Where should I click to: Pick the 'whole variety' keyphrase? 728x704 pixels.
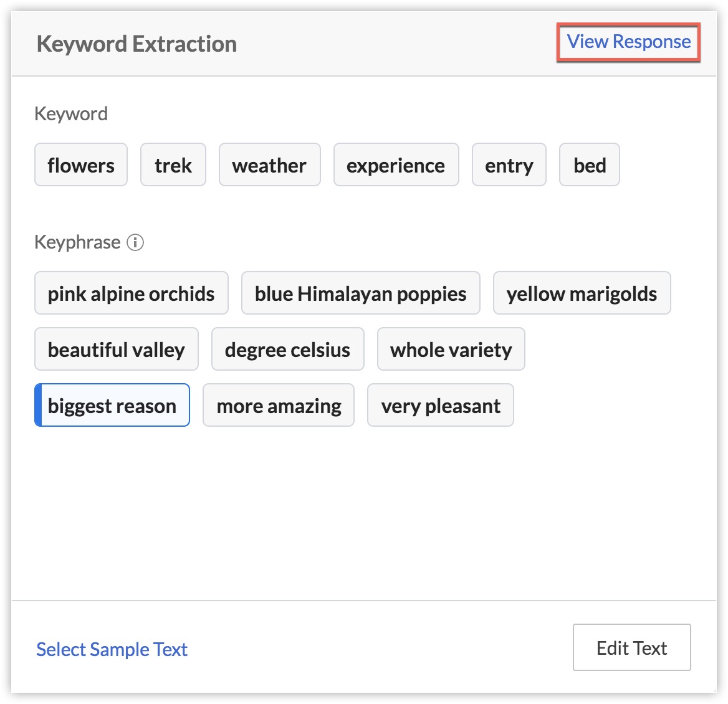pos(451,349)
